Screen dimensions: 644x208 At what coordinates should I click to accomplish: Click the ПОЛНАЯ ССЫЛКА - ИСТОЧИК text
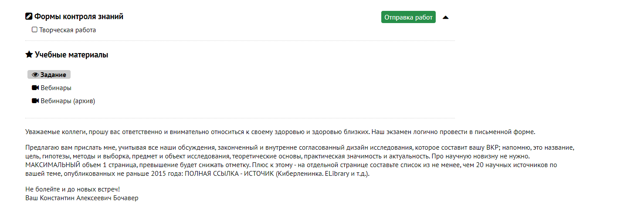pos(227,174)
